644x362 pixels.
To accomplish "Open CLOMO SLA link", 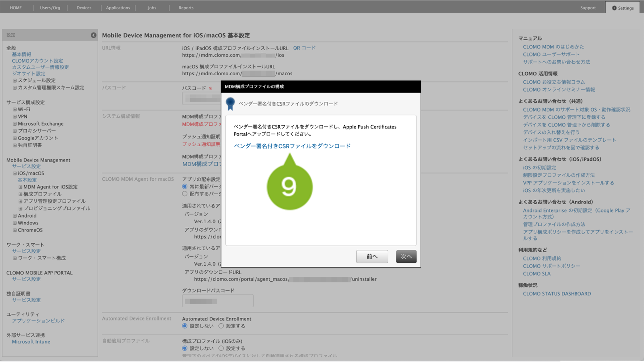I will 536,274.
